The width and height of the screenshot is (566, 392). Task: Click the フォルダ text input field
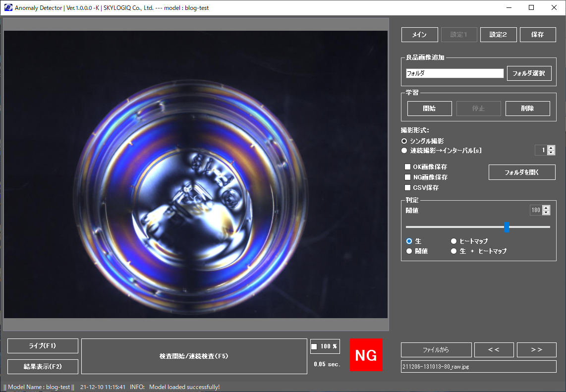pyautogui.click(x=454, y=73)
